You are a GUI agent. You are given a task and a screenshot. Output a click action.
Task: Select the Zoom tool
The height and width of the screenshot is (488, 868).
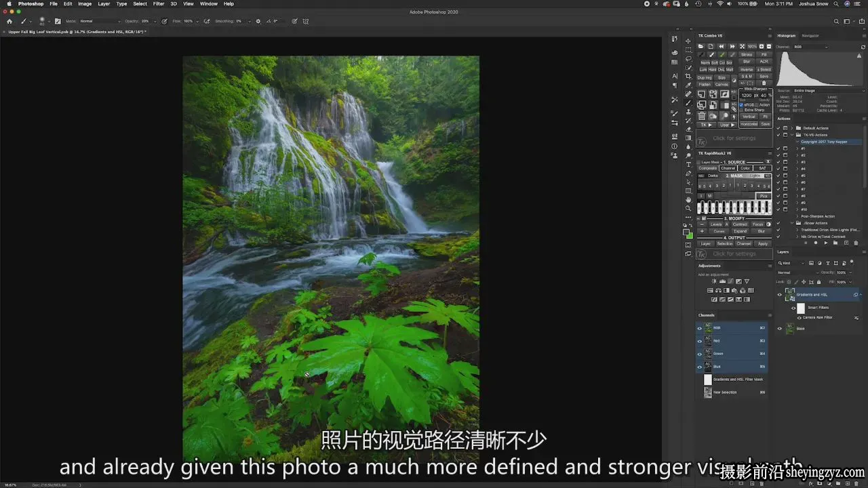coord(688,208)
